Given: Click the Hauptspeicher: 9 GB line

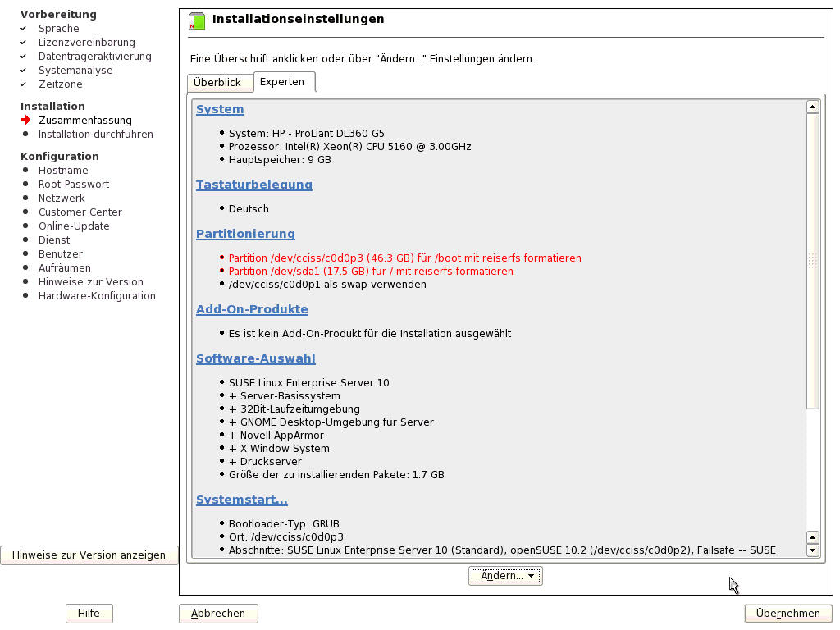Looking at the screenshot, I should pos(280,160).
